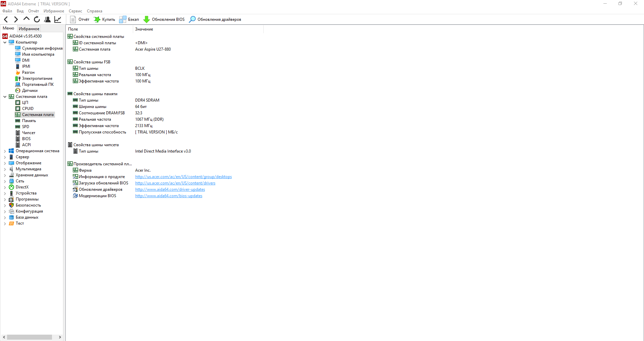Expand the Хранение данных node

5,175
